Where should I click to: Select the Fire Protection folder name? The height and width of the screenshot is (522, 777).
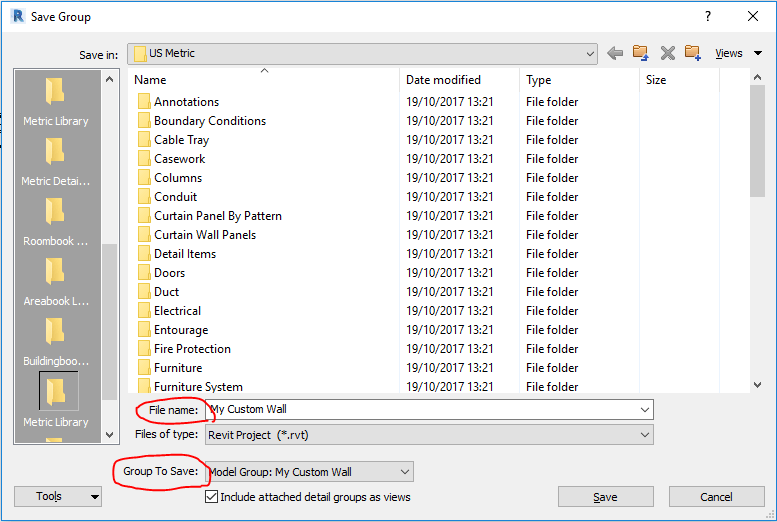[192, 349]
